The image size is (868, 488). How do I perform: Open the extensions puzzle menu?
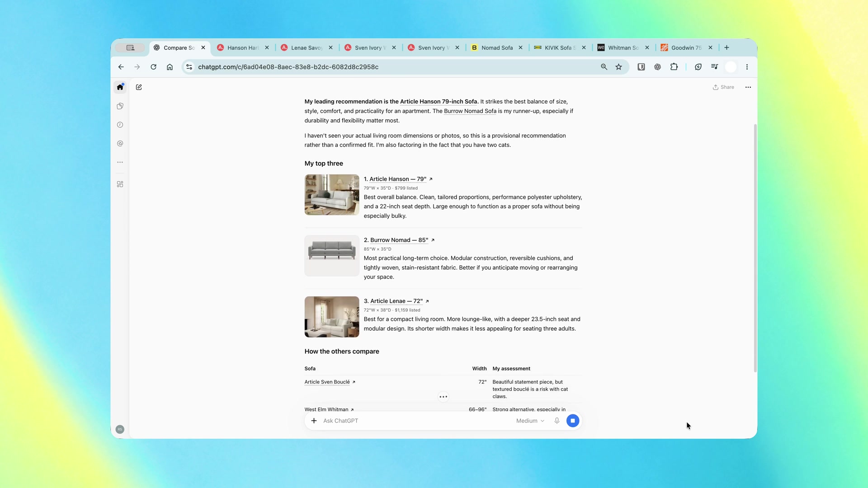(x=674, y=67)
